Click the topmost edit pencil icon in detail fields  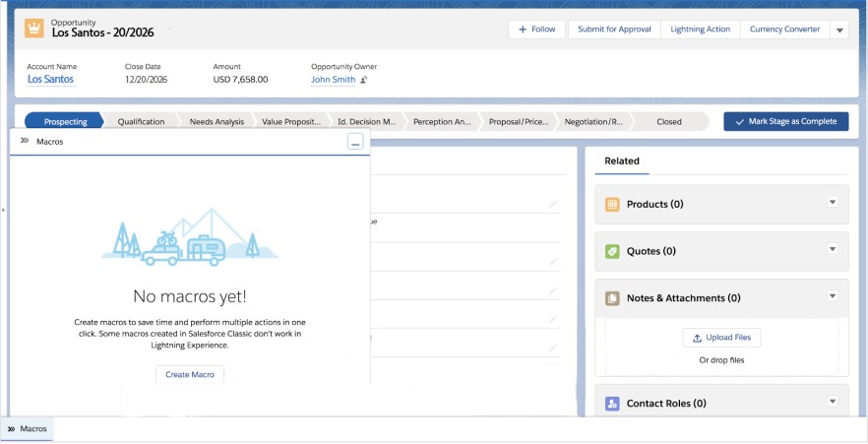coord(552,205)
